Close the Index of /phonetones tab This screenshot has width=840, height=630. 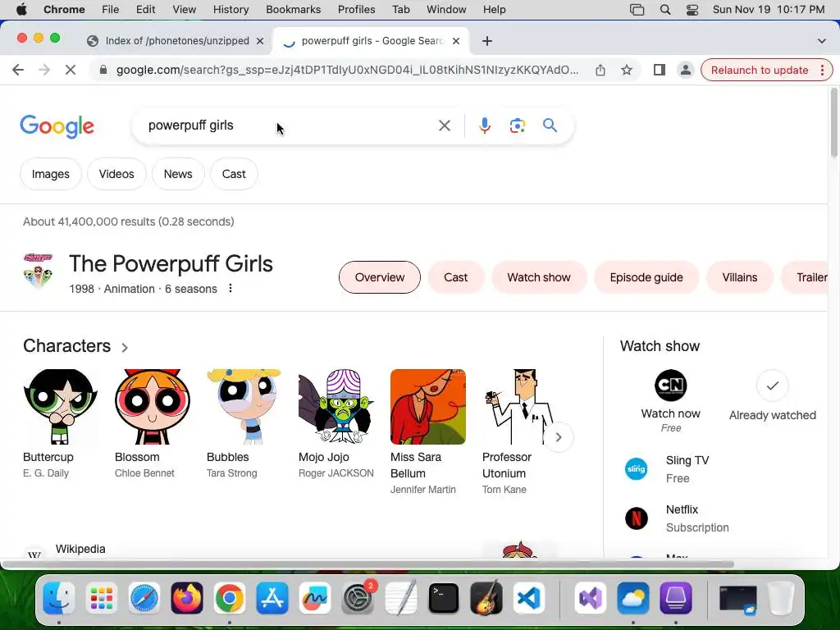pyautogui.click(x=260, y=41)
